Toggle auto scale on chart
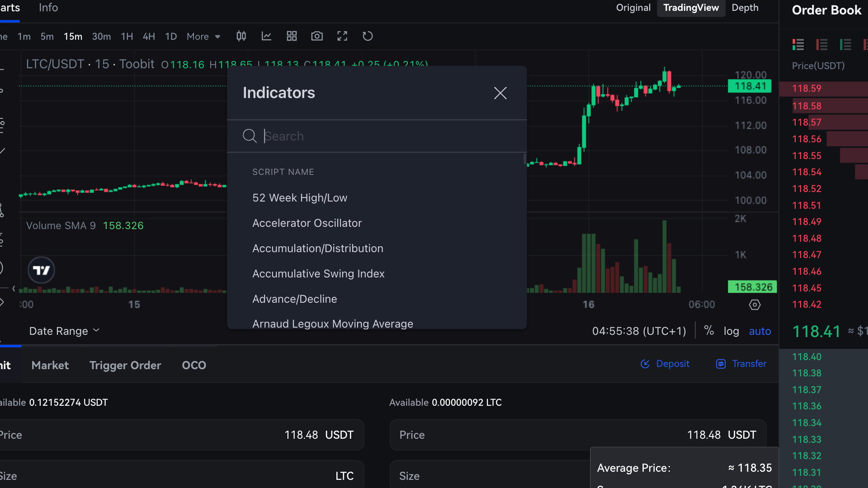Screen dimensions: 868x488 [760, 331]
